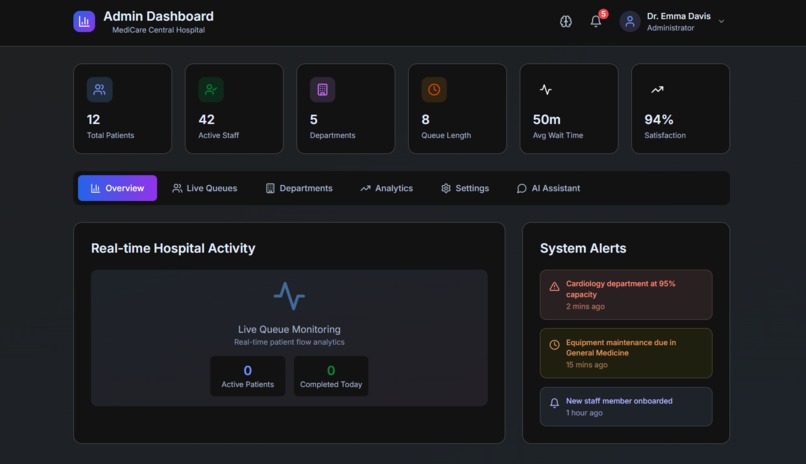Click the large Live Queue Monitoring pulse icon

click(x=289, y=296)
